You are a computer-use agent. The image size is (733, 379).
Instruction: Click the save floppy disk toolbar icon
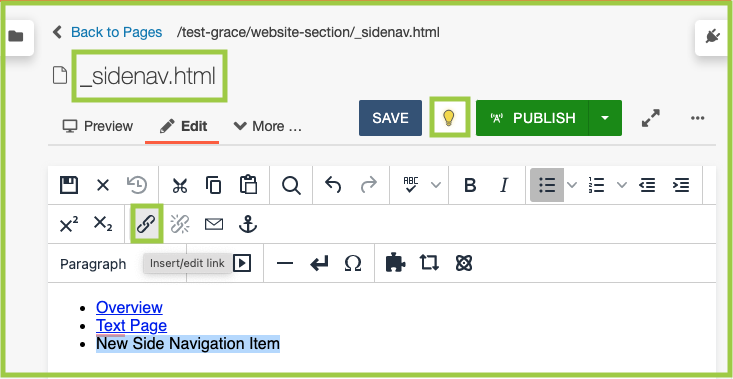(69, 185)
